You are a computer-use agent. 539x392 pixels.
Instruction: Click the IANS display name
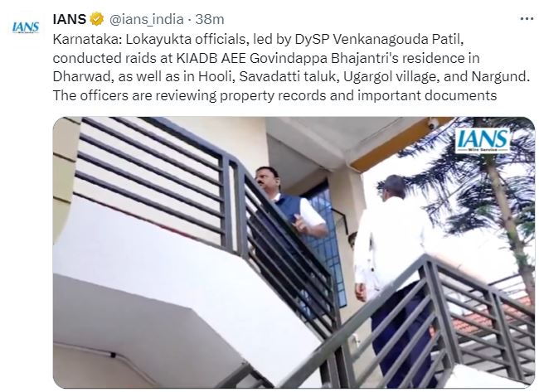pyautogui.click(x=69, y=19)
